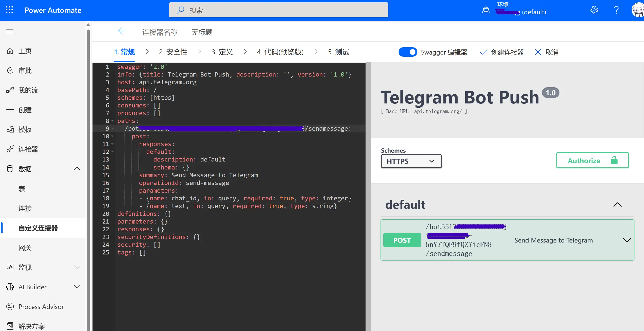Image resolution: width=644 pixels, height=331 pixels.
Task: Switch to the 4. 代码(预览版) tab
Action: click(280, 52)
